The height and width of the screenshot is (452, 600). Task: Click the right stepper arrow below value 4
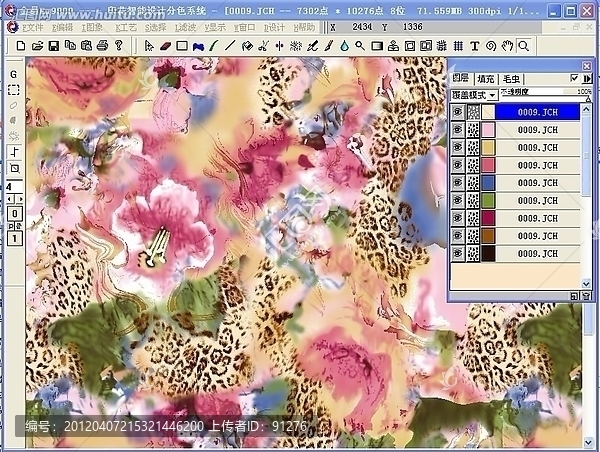click(x=20, y=199)
